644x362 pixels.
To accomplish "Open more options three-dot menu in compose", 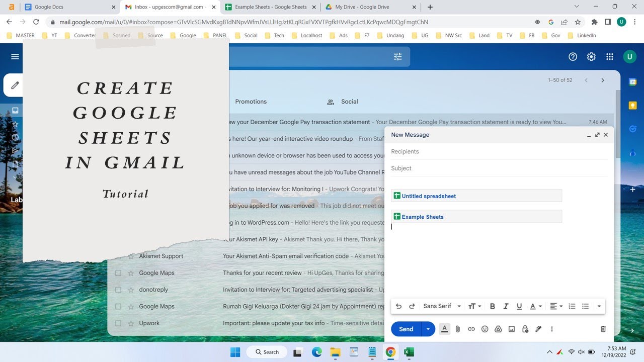I will point(552,329).
